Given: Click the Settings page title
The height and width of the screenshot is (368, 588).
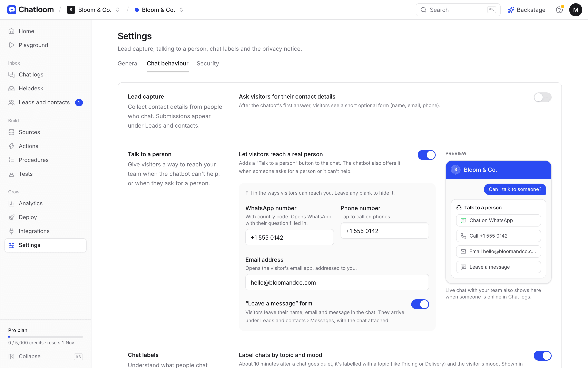Looking at the screenshot, I should click(135, 36).
